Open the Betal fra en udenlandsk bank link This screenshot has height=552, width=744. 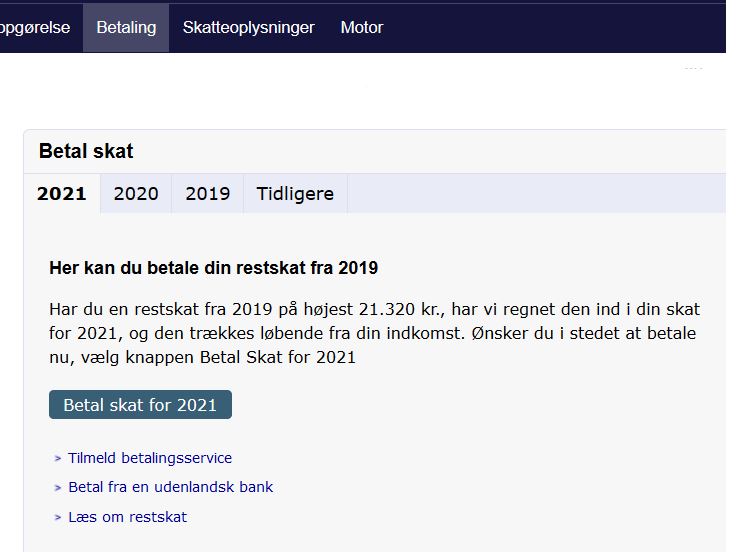(x=171, y=487)
